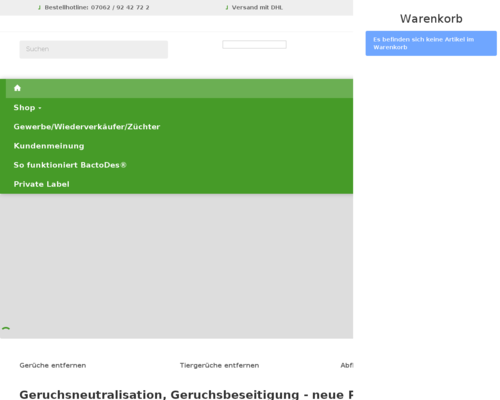Image resolution: width=500 pixels, height=400 pixels.
Task: Select the empty Warenkorb notice message
Action: click(x=431, y=43)
